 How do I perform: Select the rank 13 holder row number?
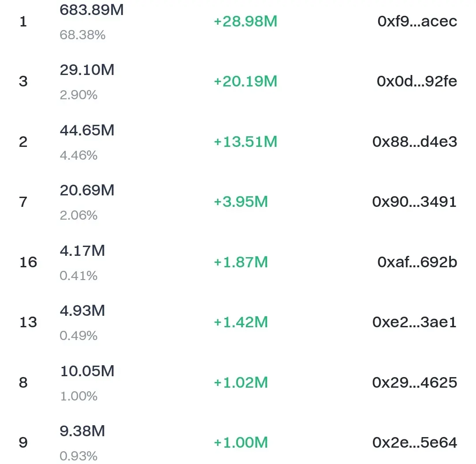click(x=28, y=322)
